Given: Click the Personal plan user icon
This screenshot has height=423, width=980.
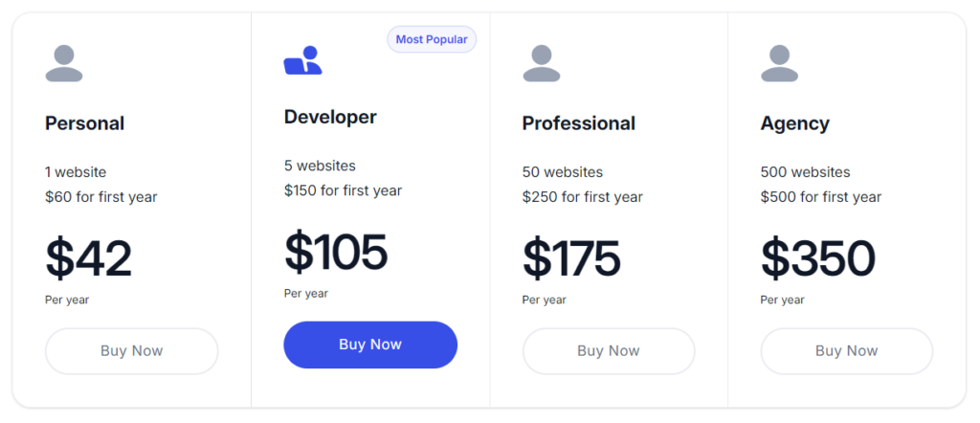Looking at the screenshot, I should coord(64,63).
